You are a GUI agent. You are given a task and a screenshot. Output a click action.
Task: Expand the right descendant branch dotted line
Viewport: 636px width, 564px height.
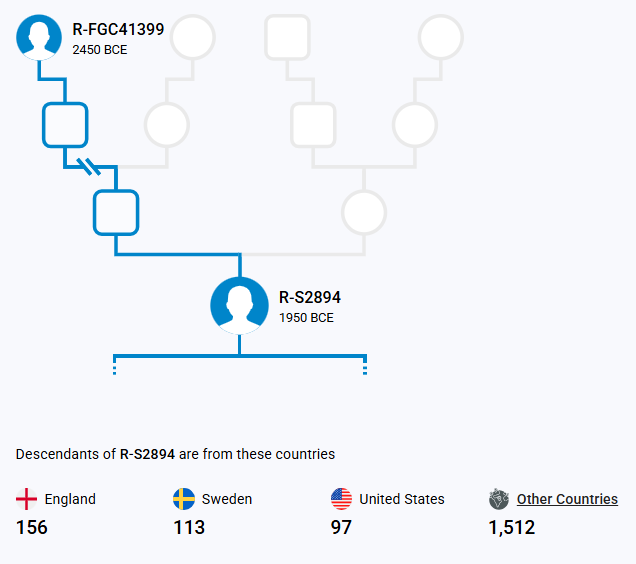coord(365,365)
